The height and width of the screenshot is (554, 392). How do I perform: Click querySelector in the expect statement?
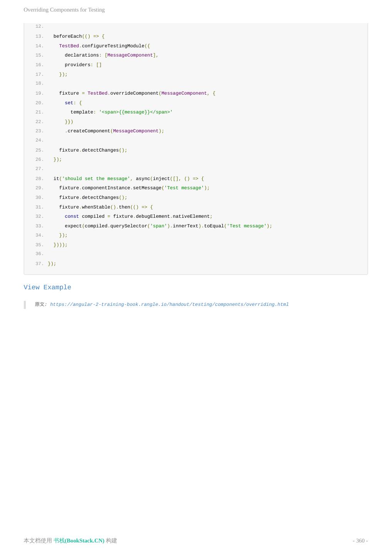(x=128, y=226)
